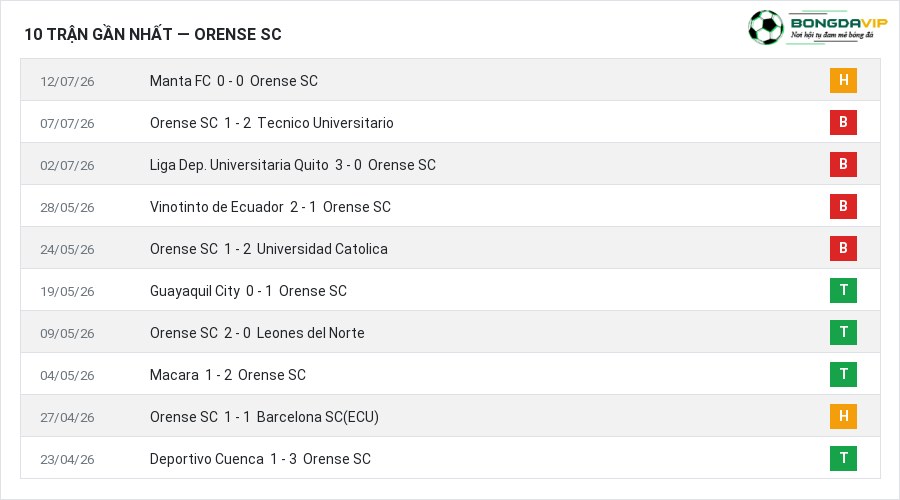The width and height of the screenshot is (900, 500).
Task: Click the 10 TRẬN GẦN NHẤT — ORENSE SC heading
Action: click(x=153, y=34)
